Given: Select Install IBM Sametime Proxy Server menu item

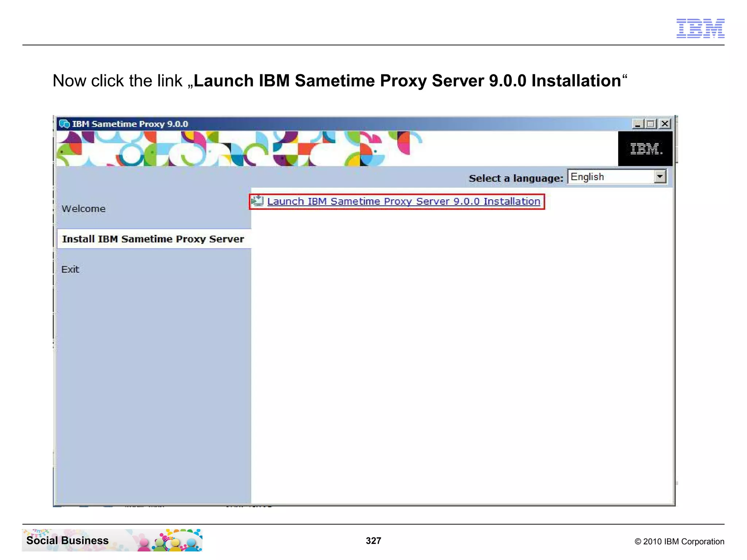Looking at the screenshot, I should pyautogui.click(x=154, y=239).
